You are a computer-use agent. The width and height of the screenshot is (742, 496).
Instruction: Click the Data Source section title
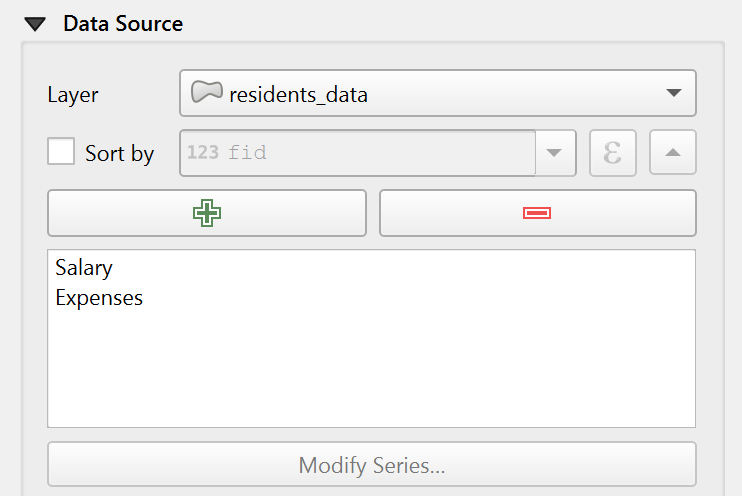pyautogui.click(x=123, y=23)
